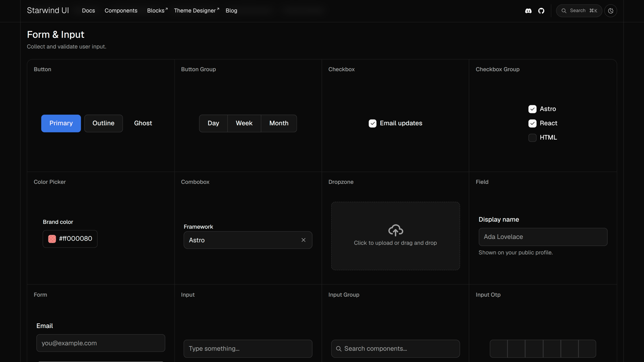644x362 pixels.
Task: Click the search magnifier icon in header
Action: (564, 11)
